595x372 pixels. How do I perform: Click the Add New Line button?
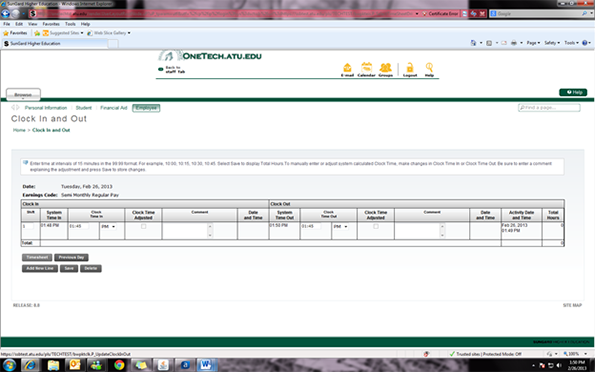pos(40,268)
